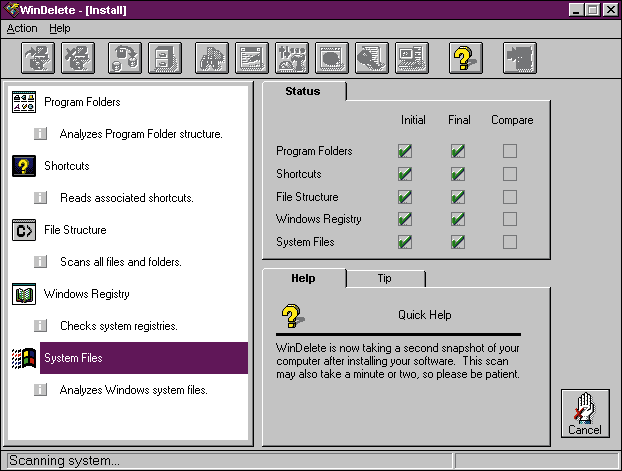Image resolution: width=622 pixels, height=471 pixels.
Task: Click the toolbar icon with database cylinders
Action: click(125, 58)
